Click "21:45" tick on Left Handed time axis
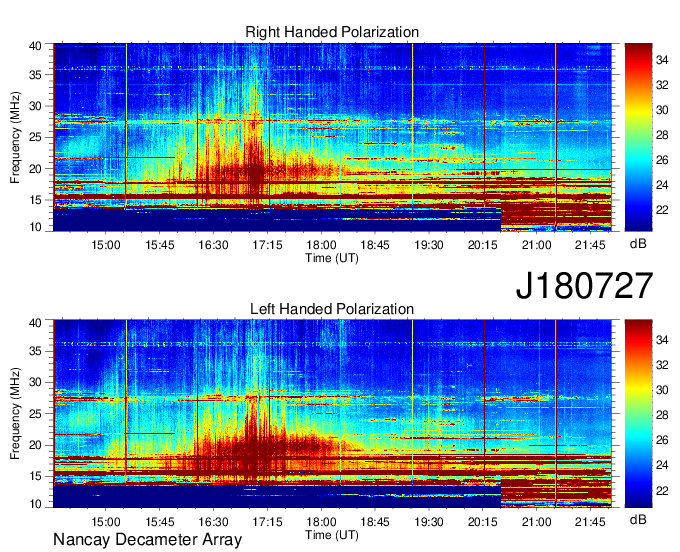 [x=590, y=522]
